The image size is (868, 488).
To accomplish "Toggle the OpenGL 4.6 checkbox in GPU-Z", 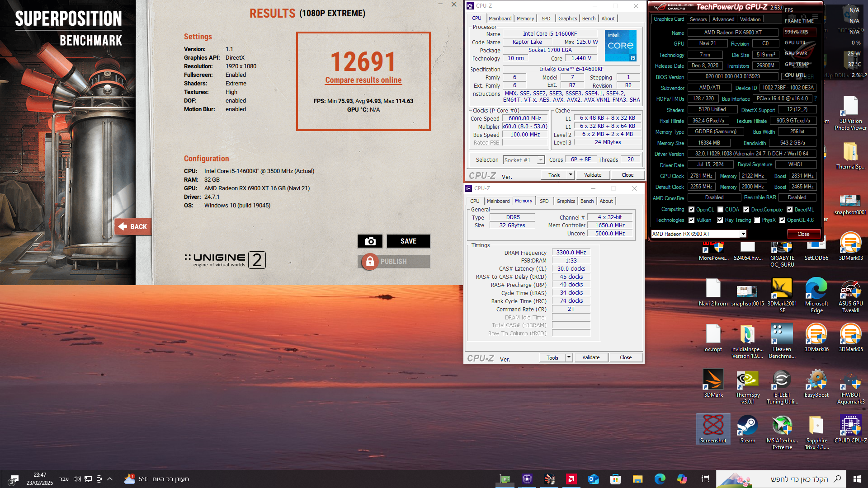I will tap(782, 220).
